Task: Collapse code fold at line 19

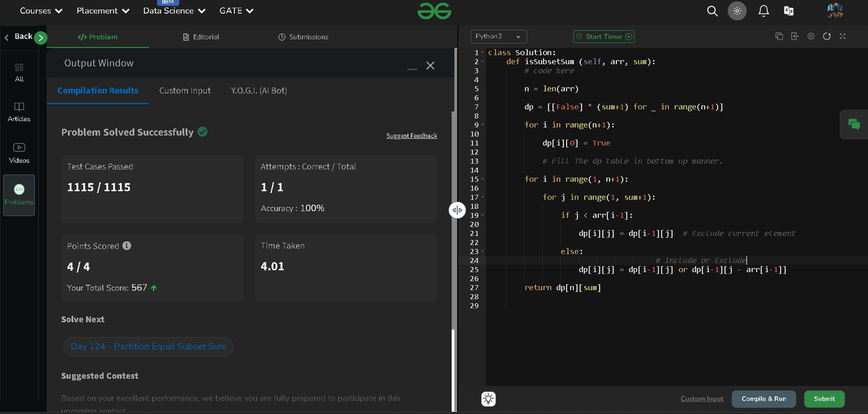Action: click(482, 215)
